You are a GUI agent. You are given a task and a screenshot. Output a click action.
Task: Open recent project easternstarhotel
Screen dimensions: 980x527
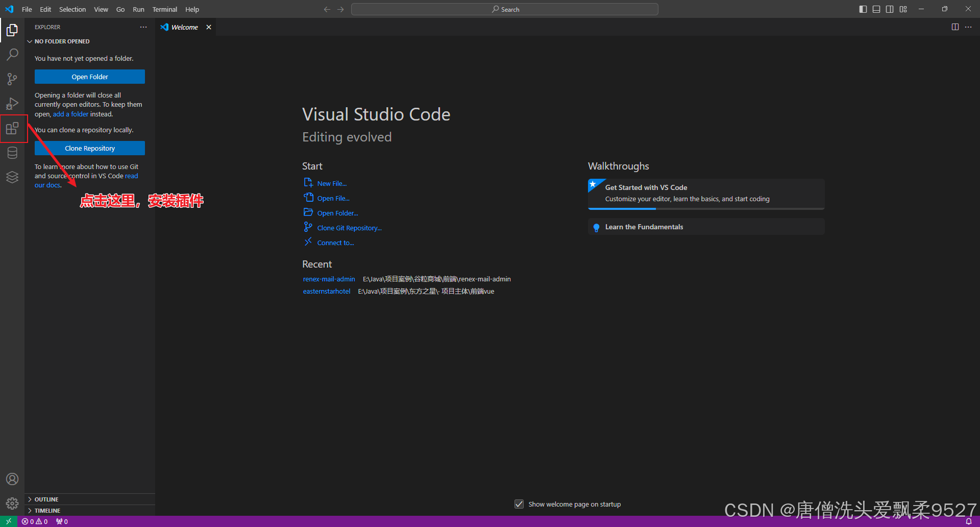click(327, 291)
